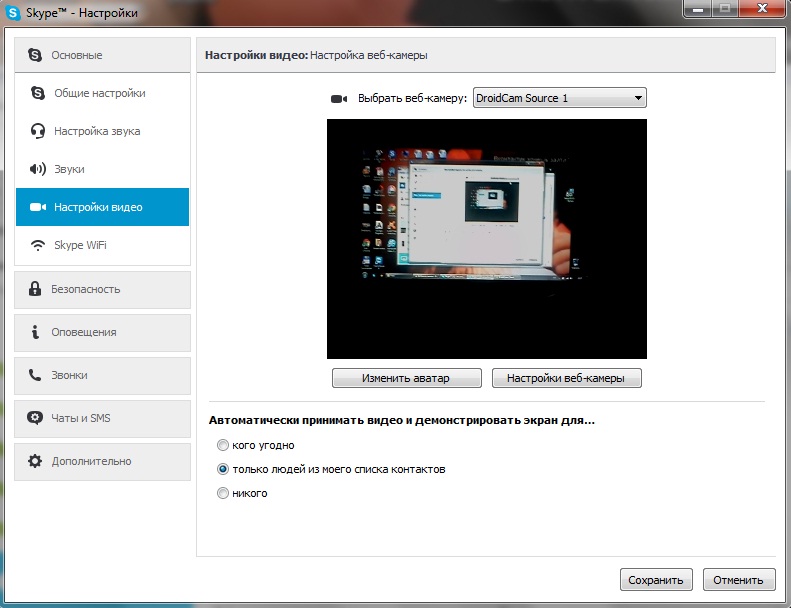The width and height of the screenshot is (791, 608).
Task: Open Настройки веб-камеры button
Action: [x=567, y=378]
